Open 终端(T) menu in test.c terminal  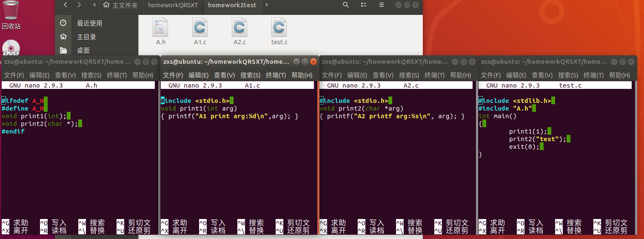pyautogui.click(x=593, y=75)
